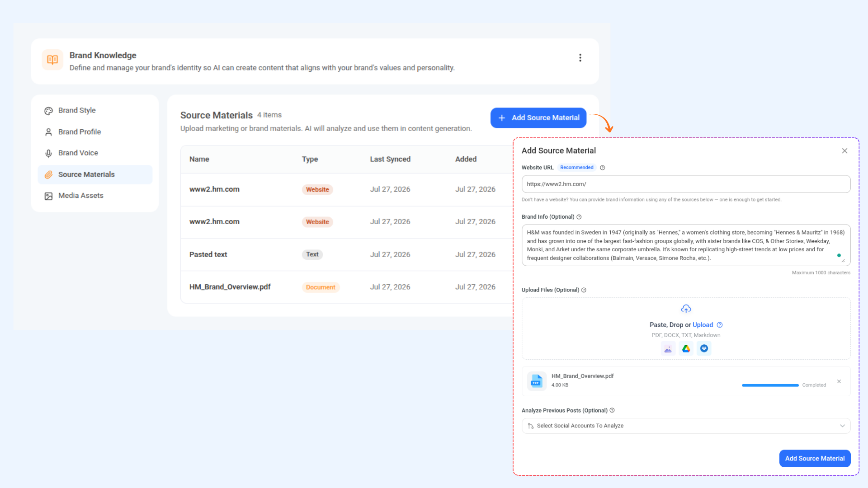Click the Upload link in the drop zone
Screen dimensions: 868x488
pos(703,325)
